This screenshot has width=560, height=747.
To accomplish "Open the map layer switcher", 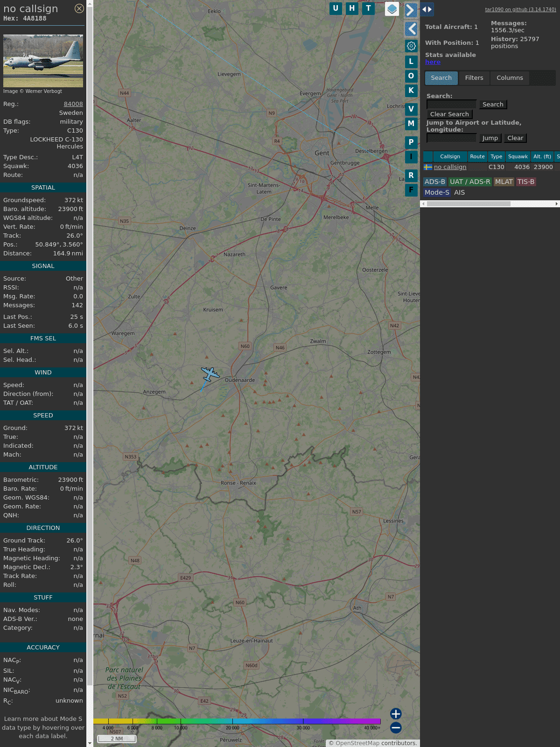I will coord(392,9).
